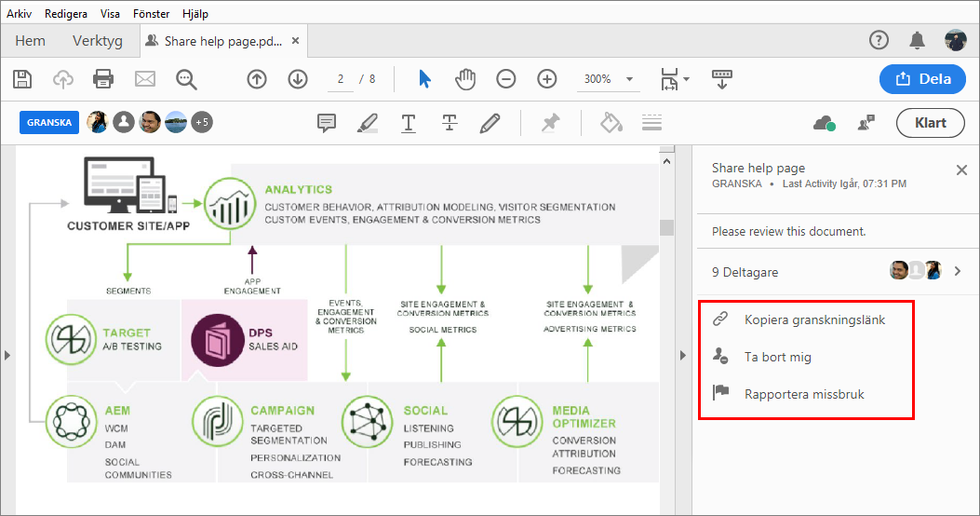Click the blue Dela button
Screen dimensions: 980x516
pyautogui.click(x=922, y=79)
